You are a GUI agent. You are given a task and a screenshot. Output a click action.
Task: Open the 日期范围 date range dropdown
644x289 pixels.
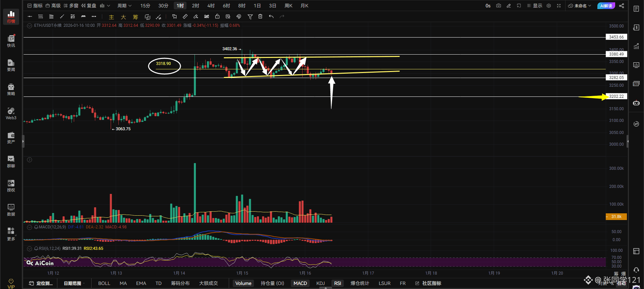(73, 283)
